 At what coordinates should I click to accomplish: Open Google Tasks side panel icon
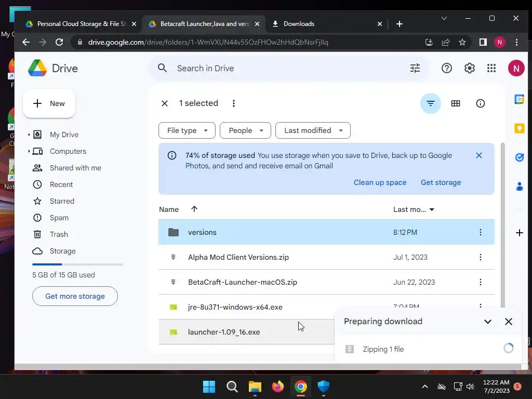coord(519,157)
